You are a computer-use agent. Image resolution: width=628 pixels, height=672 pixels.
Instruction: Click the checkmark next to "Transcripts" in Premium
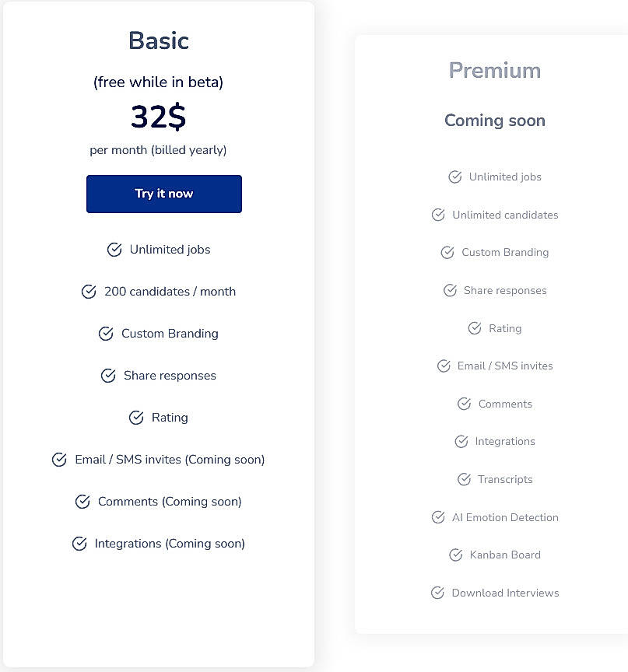pyautogui.click(x=464, y=479)
